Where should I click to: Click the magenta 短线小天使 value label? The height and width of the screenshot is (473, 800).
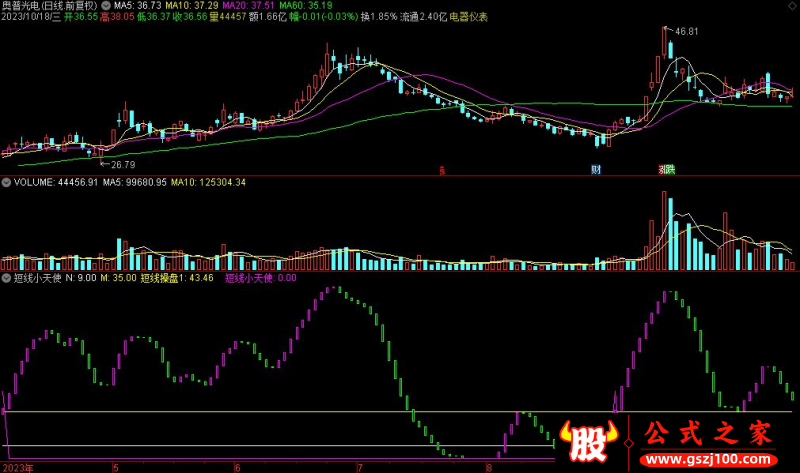260,278
